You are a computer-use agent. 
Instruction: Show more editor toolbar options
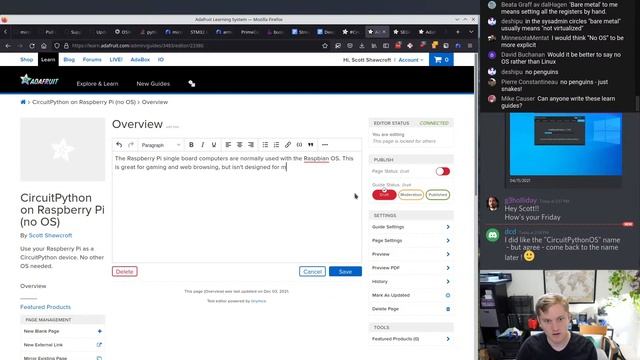coord(325,145)
